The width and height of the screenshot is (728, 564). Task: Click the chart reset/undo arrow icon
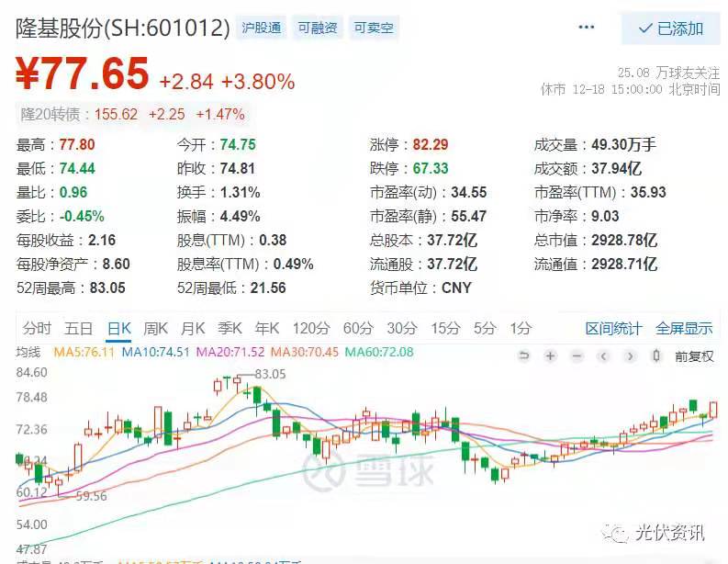pos(524,356)
